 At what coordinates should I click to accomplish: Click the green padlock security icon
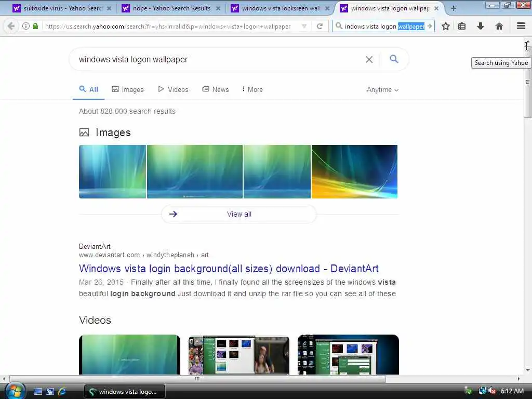35,26
